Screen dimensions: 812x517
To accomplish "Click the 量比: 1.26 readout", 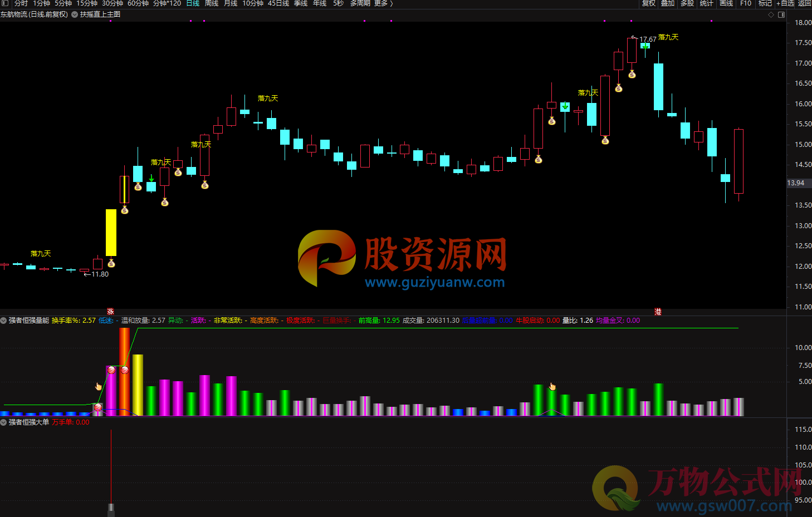I will pos(578,321).
